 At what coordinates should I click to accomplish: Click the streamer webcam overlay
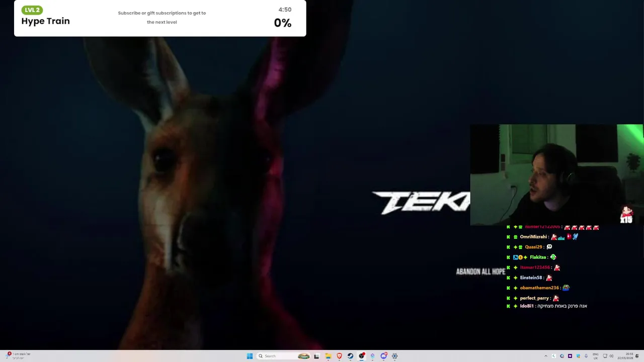click(x=556, y=174)
